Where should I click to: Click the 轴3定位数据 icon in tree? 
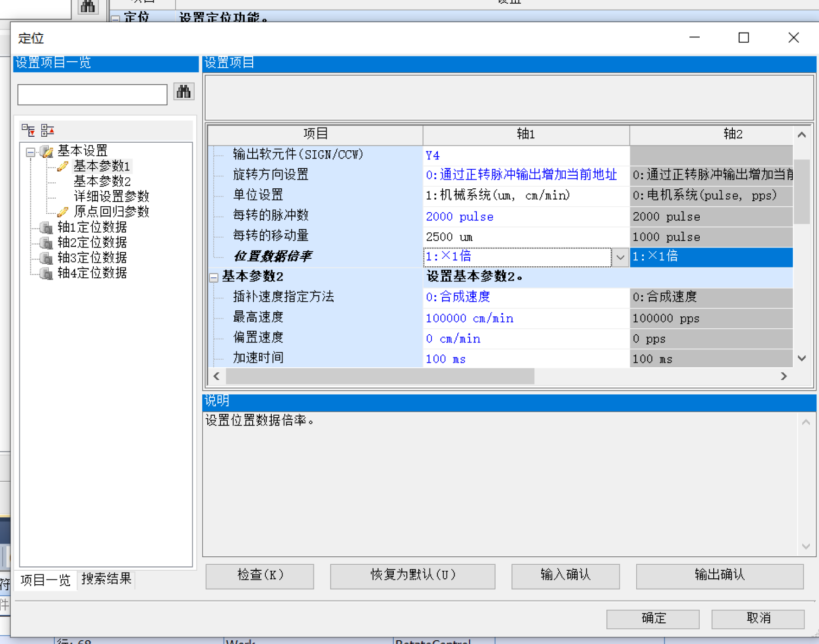[47, 258]
